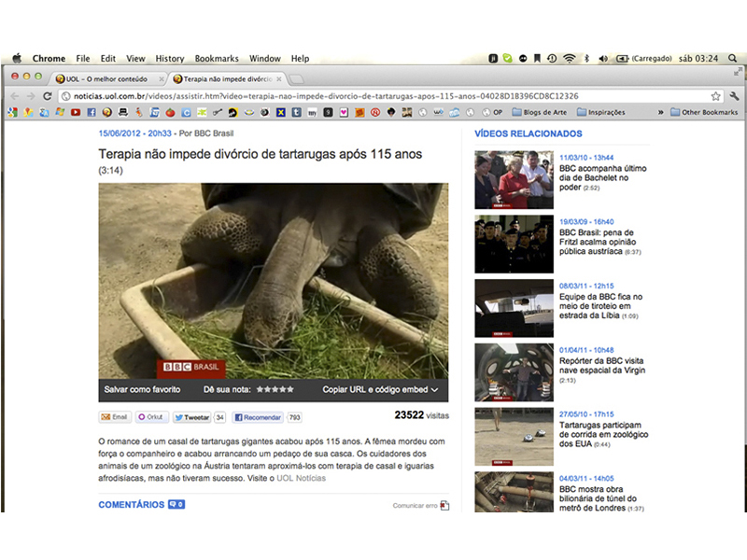The image size is (747, 560).
Task: Click the tortoise video player
Action: pyautogui.click(x=273, y=281)
